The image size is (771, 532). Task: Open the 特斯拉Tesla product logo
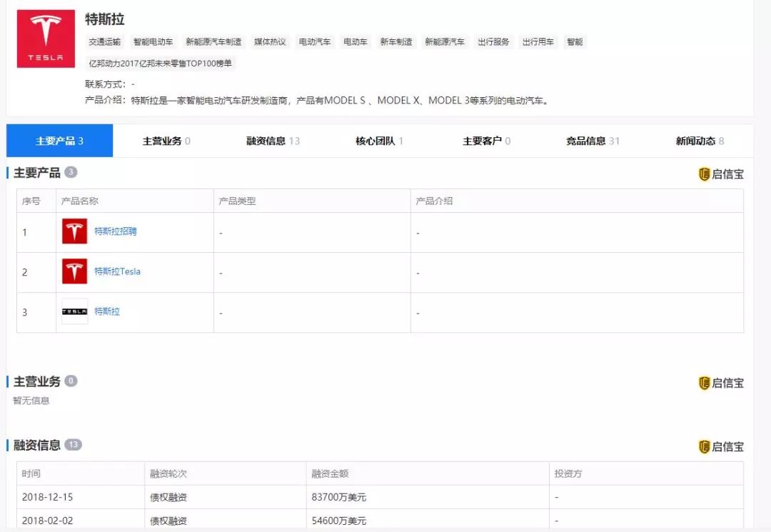pyautogui.click(x=74, y=271)
